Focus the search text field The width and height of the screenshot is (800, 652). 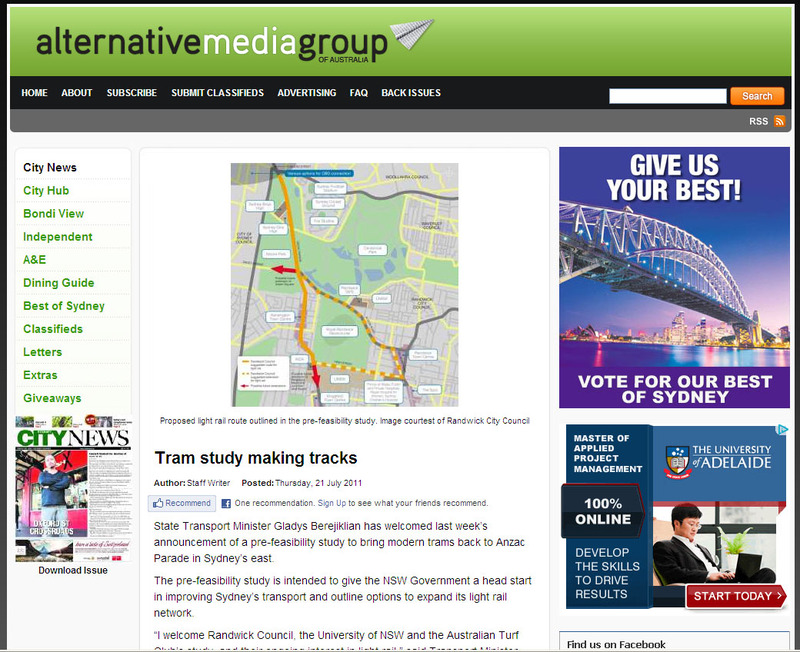click(x=667, y=96)
